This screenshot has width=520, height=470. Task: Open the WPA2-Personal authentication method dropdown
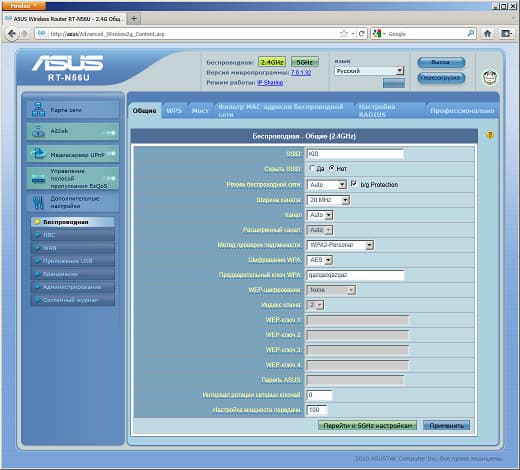(340, 245)
